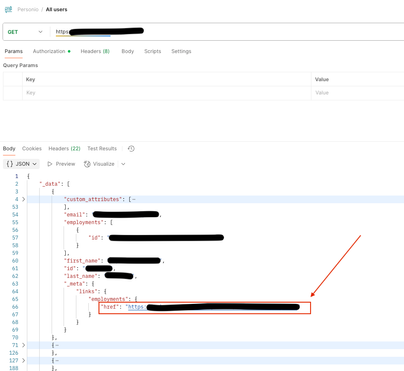Click the HTTP collection icon beside Personio
The image size is (404, 371).
click(8, 9)
